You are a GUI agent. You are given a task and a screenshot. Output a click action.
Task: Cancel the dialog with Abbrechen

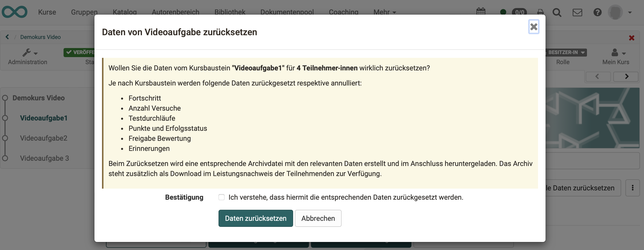click(x=318, y=218)
